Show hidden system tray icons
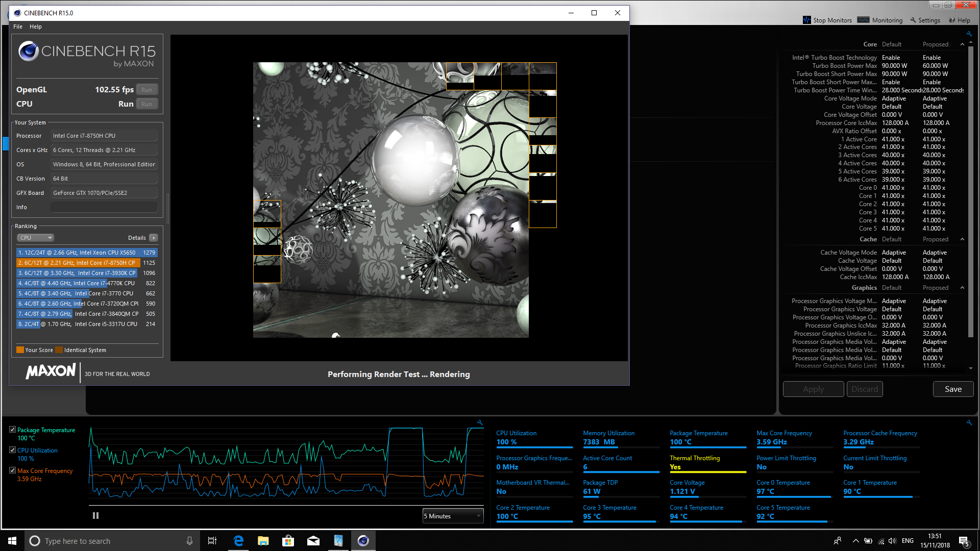This screenshot has height=551, width=980. (856, 541)
